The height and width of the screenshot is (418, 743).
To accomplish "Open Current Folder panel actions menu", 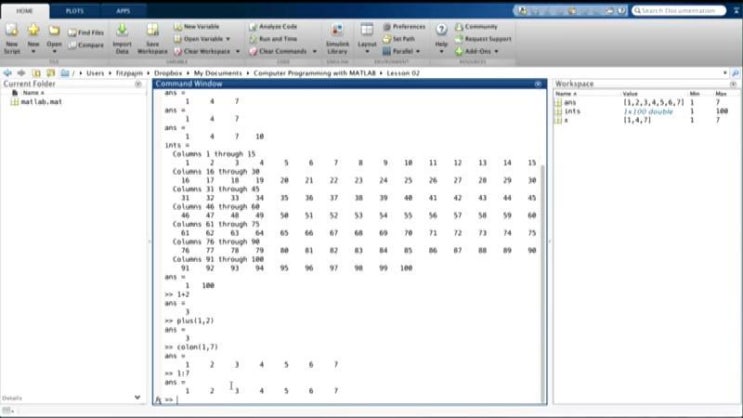I will 138,84.
